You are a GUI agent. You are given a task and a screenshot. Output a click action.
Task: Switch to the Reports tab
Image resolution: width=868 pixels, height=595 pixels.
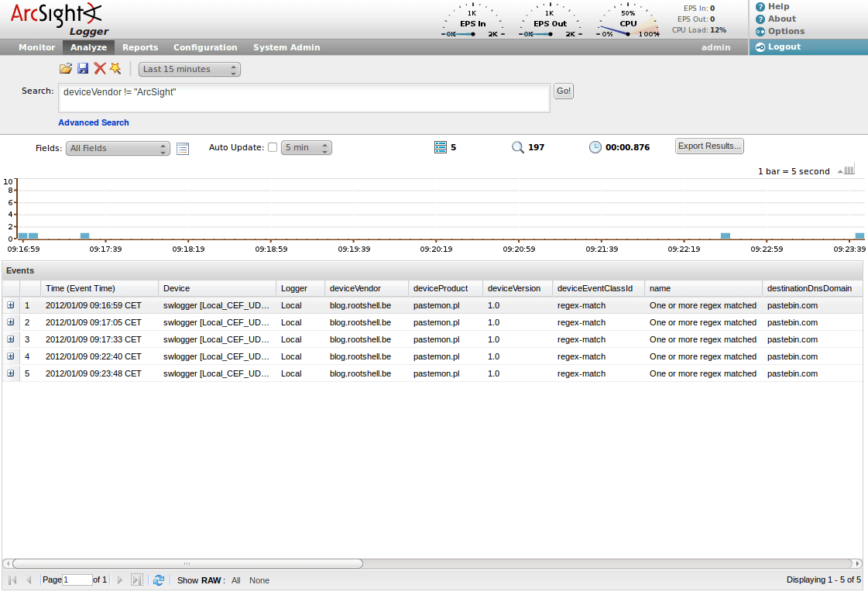pos(140,47)
